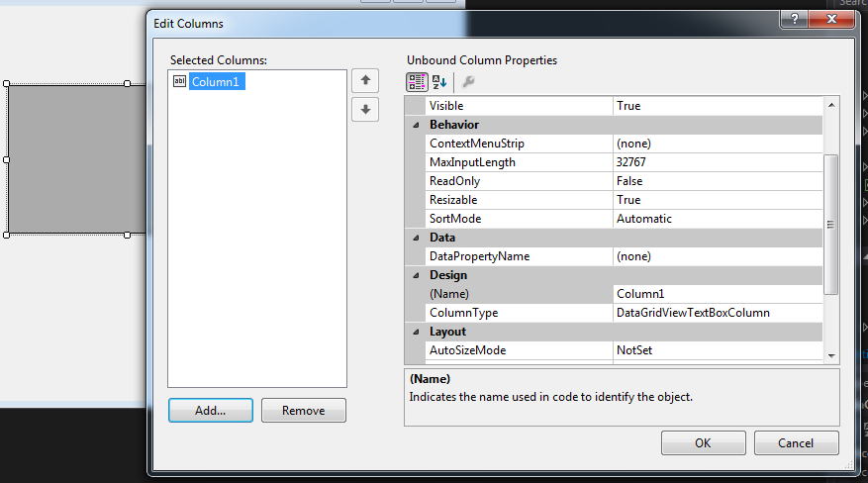Screen dimensions: 868x483
Task: Set DataPropertyName value (none)
Action: tap(718, 256)
